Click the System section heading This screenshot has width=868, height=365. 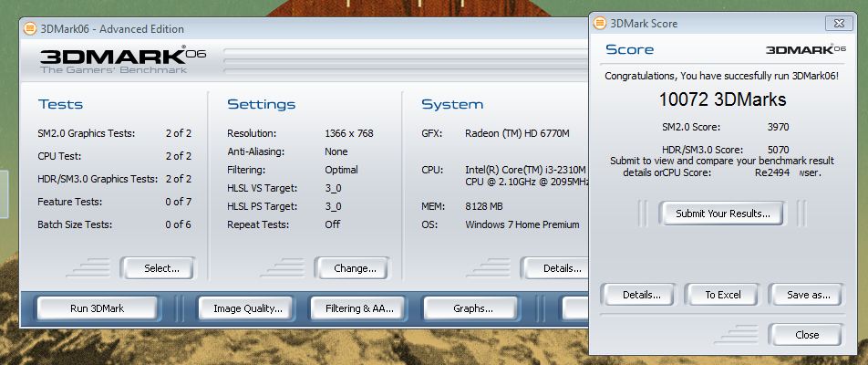[x=452, y=104]
